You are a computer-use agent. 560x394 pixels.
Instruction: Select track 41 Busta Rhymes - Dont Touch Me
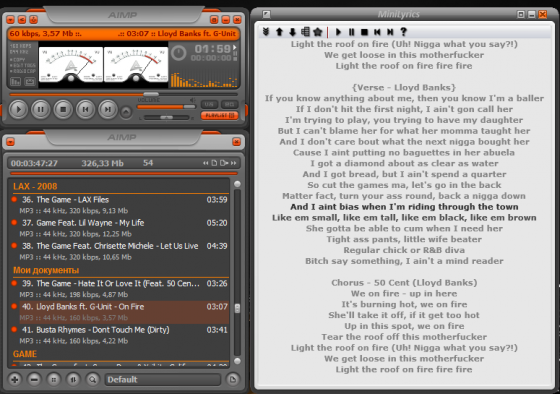tap(120, 335)
